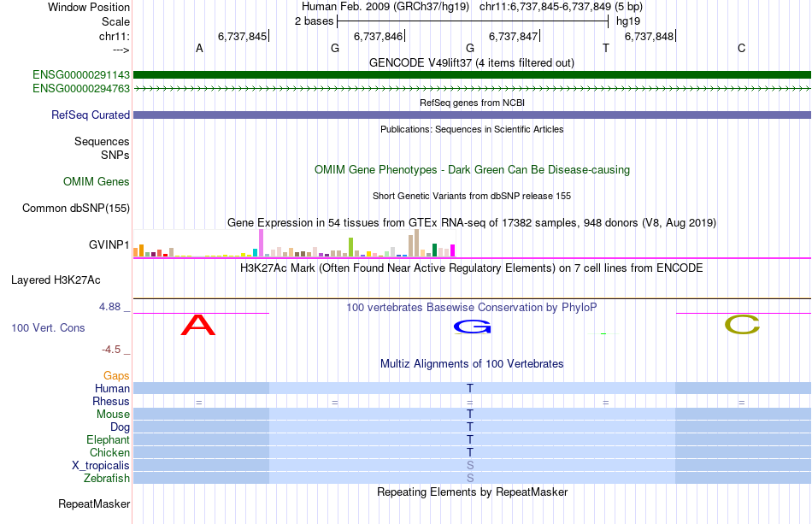Click the H3K27Ac Mark track title
Screen dimensions: 812x524
[x=472, y=268]
